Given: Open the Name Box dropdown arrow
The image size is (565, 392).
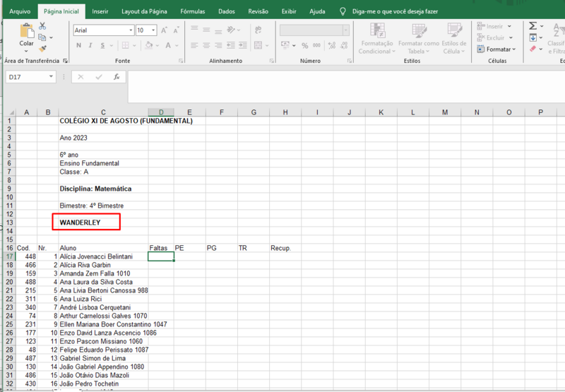Looking at the screenshot, I should 51,76.
